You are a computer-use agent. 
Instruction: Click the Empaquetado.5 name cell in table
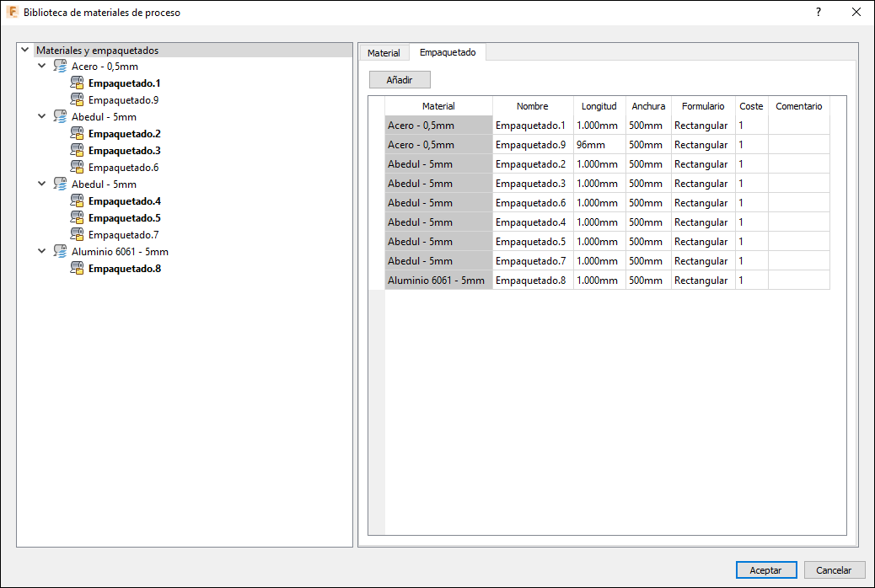tap(533, 242)
